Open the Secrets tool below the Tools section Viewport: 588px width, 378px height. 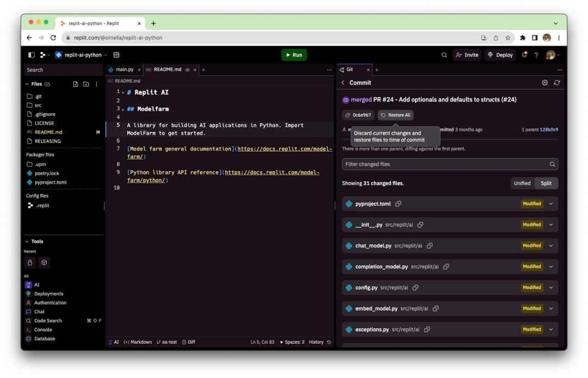pos(29,262)
